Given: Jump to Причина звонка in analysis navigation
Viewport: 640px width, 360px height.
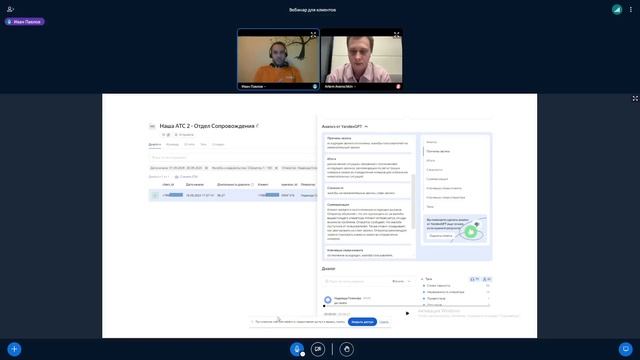Looking at the screenshot, I should coord(438,151).
